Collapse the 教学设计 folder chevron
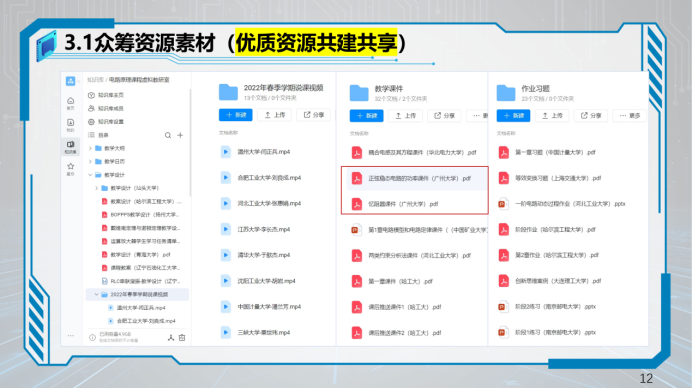This screenshot has width=693, height=388. click(91, 175)
